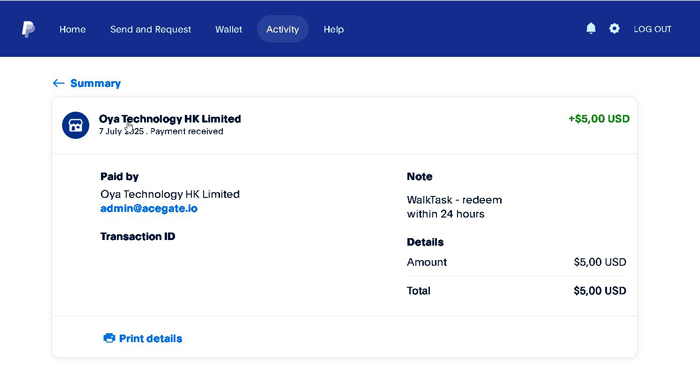Click the printer icon beside Print details

(x=109, y=338)
